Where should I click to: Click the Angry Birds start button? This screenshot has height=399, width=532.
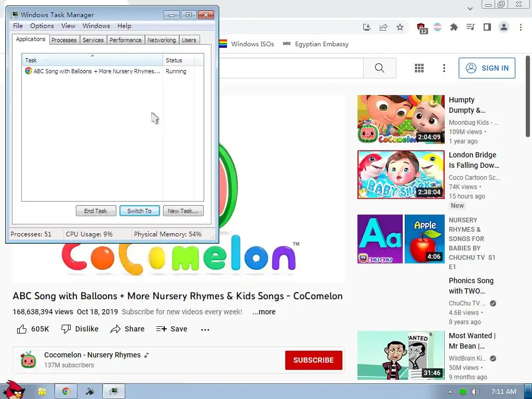(x=14, y=390)
